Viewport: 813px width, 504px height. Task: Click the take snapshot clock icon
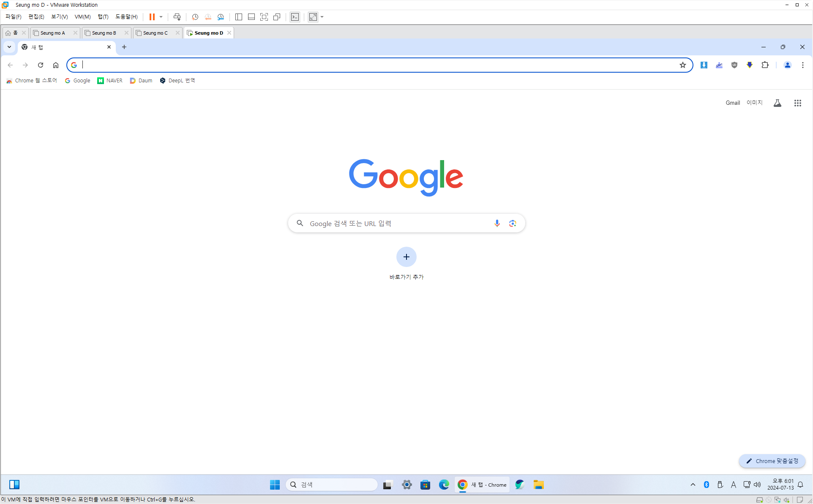pyautogui.click(x=195, y=17)
